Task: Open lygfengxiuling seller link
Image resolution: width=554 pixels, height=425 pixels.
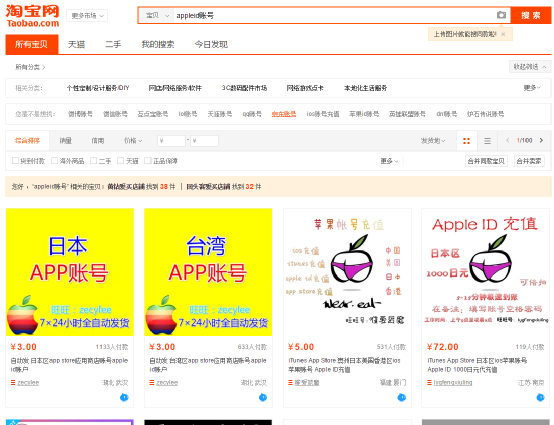Action: (x=453, y=382)
